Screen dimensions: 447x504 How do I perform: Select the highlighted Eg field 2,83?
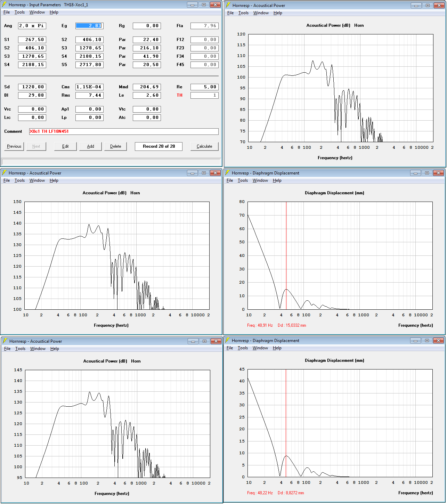pos(89,26)
